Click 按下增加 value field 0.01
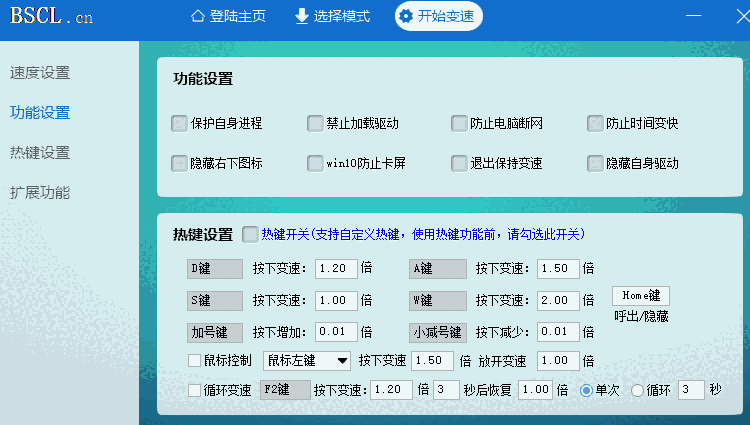Screen dimensions: 750x425 click(x=336, y=332)
